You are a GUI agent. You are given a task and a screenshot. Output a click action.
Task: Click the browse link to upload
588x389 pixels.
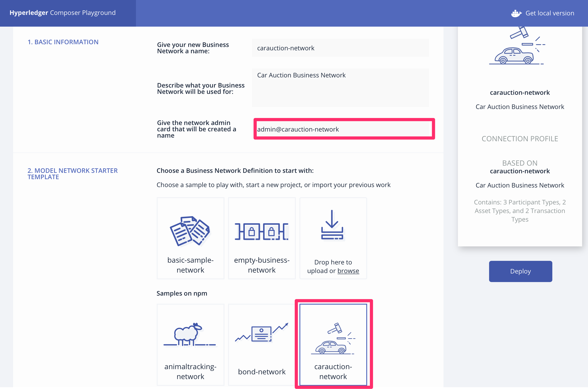click(x=348, y=271)
